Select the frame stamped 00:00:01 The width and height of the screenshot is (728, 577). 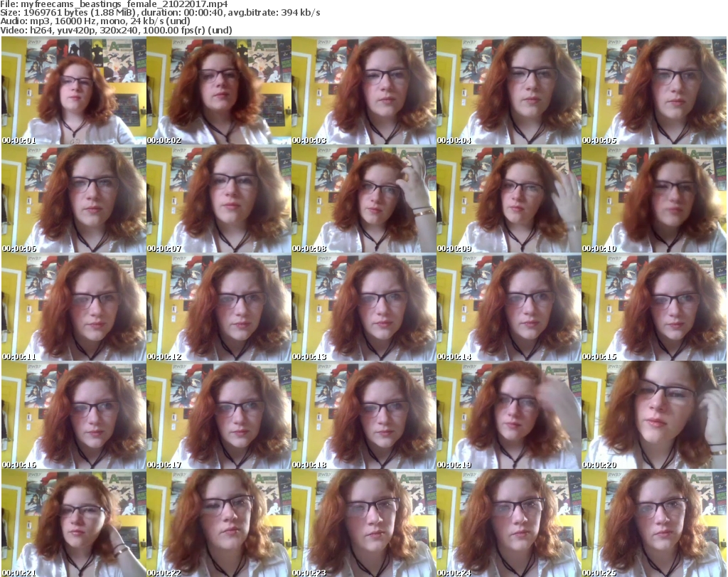point(74,90)
